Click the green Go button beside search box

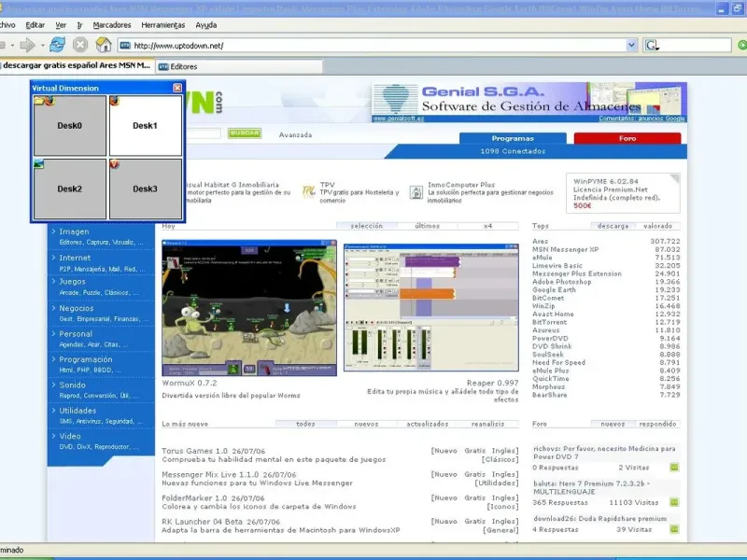pos(742,45)
